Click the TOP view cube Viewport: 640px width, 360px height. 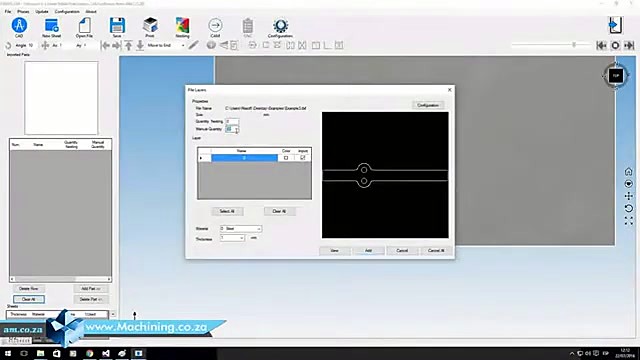coord(616,76)
